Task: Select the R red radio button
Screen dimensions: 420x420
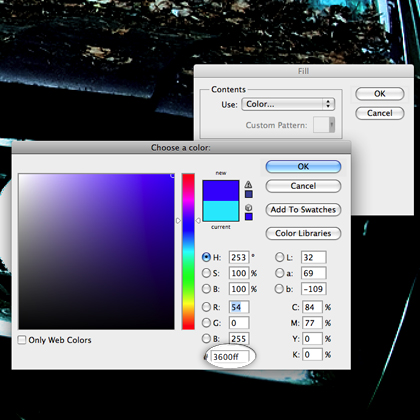Action: (x=206, y=307)
